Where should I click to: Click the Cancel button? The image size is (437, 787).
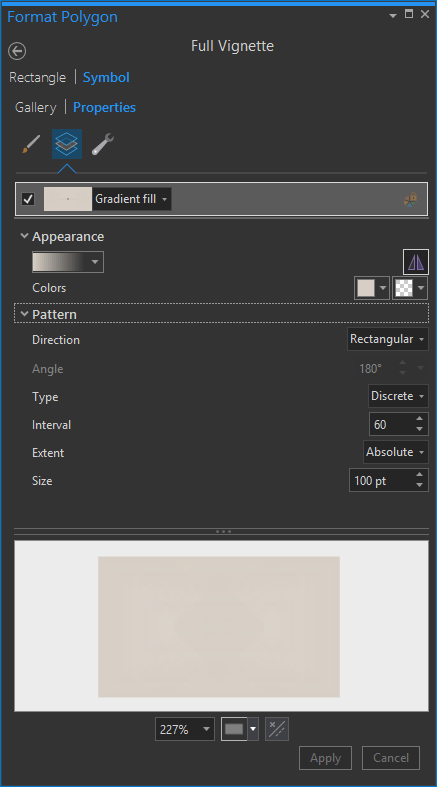[391, 758]
